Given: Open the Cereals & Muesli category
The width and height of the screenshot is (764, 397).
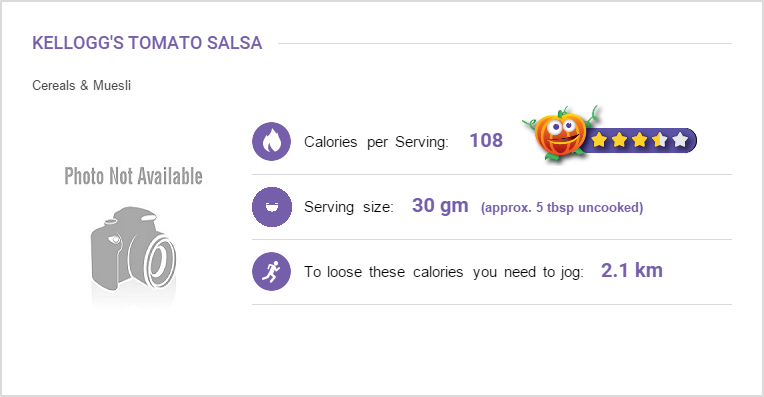Looking at the screenshot, I should click(81, 85).
